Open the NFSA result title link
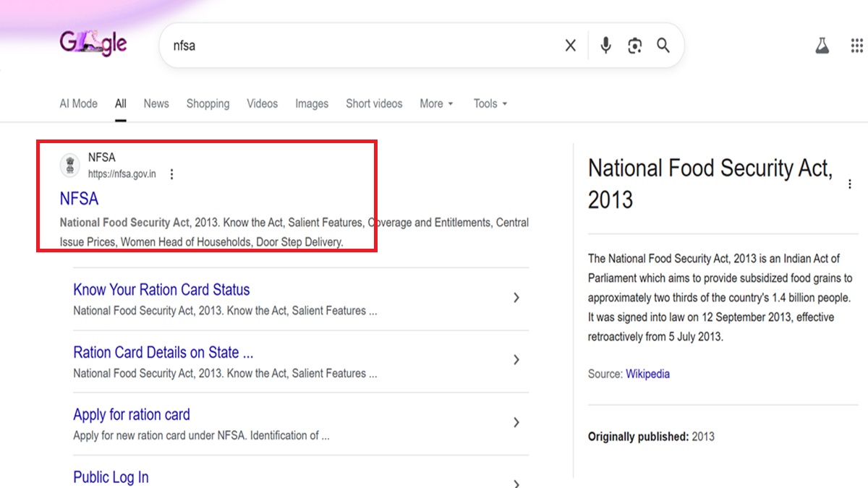This screenshot has height=488, width=868. tap(79, 198)
